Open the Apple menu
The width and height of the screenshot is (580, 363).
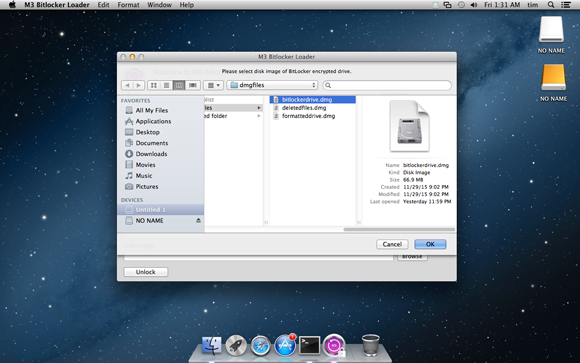point(12,5)
